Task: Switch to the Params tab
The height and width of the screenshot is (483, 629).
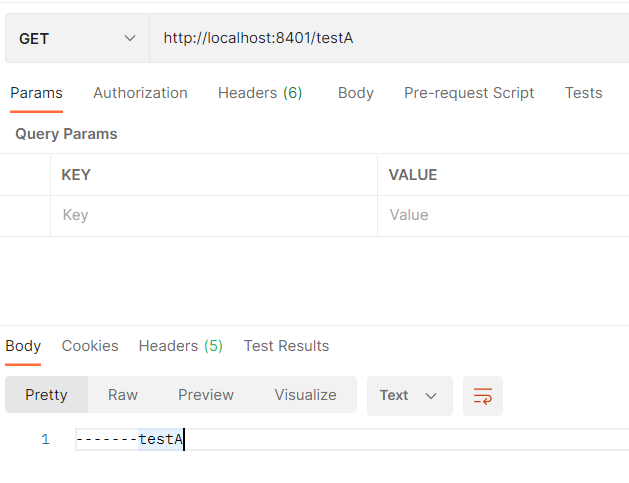Action: click(x=37, y=93)
